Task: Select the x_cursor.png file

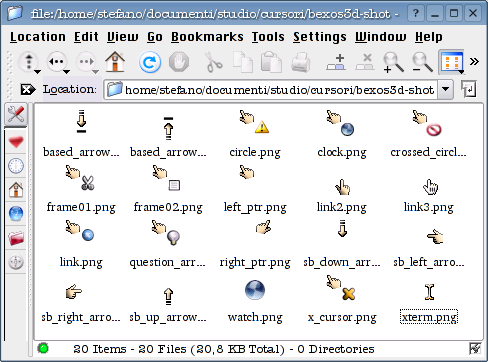Action: click(342, 299)
